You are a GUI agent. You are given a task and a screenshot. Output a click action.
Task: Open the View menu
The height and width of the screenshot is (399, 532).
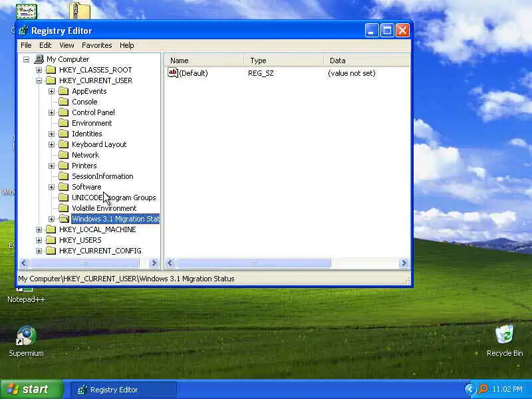(66, 45)
